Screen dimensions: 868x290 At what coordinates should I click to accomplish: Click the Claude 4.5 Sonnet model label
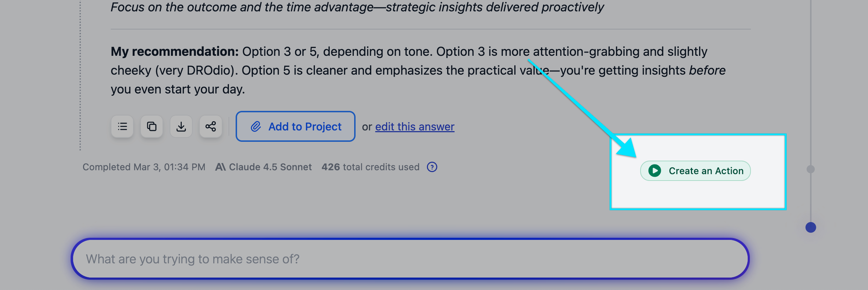(270, 167)
